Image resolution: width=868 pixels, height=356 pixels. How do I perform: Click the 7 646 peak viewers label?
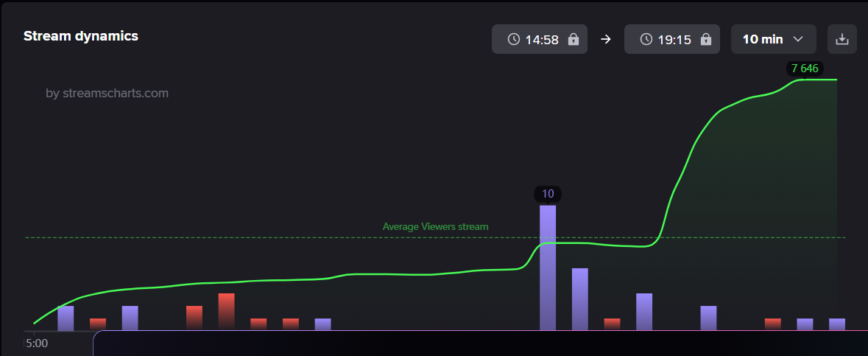[805, 69]
